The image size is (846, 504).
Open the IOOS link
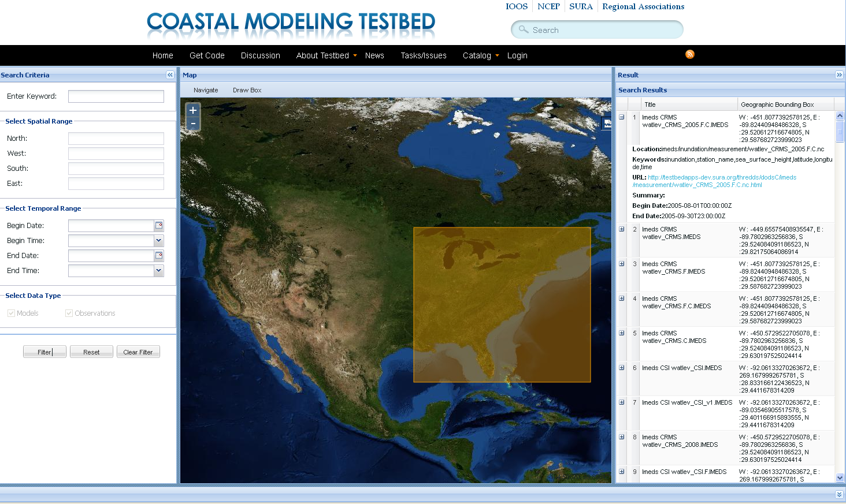pyautogui.click(x=517, y=6)
